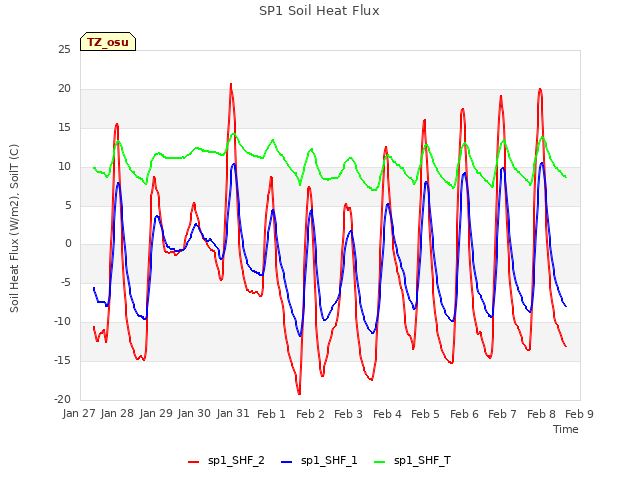Click the -5 y-axis tick label
Screen dimensions: 640x480
coord(65,283)
